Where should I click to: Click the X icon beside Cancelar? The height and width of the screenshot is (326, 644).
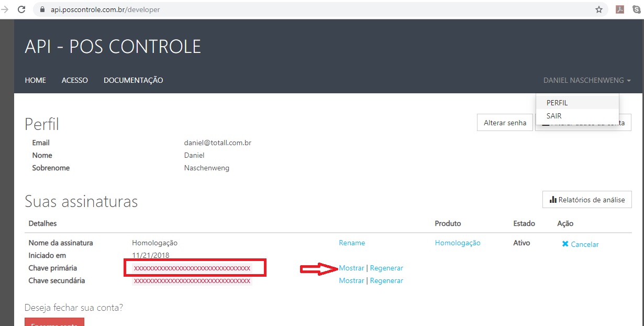[x=565, y=244]
